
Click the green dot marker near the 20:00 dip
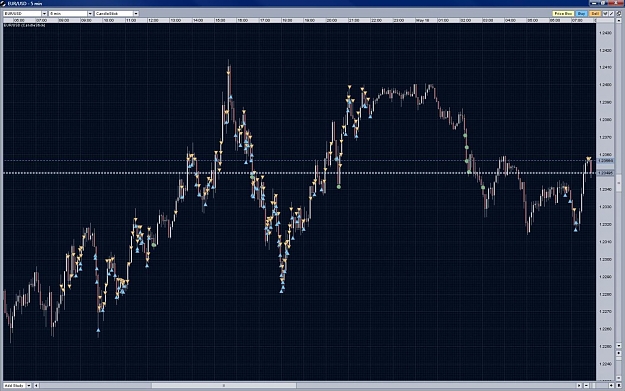point(339,187)
